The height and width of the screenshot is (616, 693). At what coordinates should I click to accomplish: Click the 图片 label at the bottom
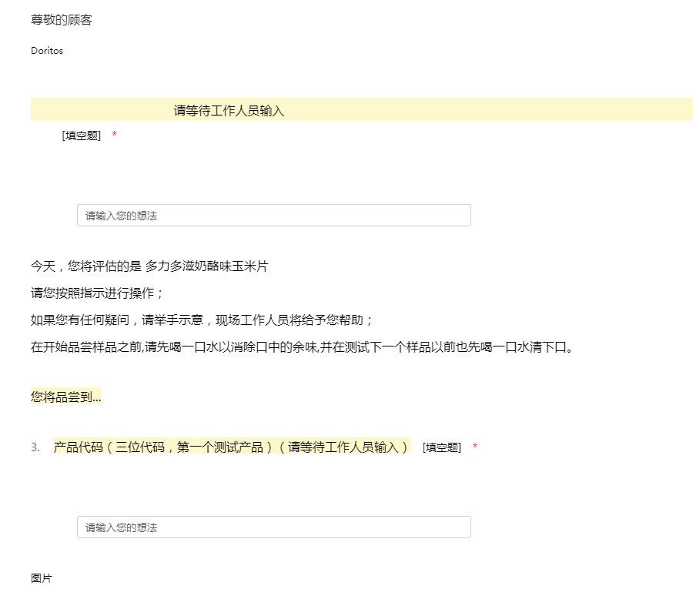click(42, 578)
